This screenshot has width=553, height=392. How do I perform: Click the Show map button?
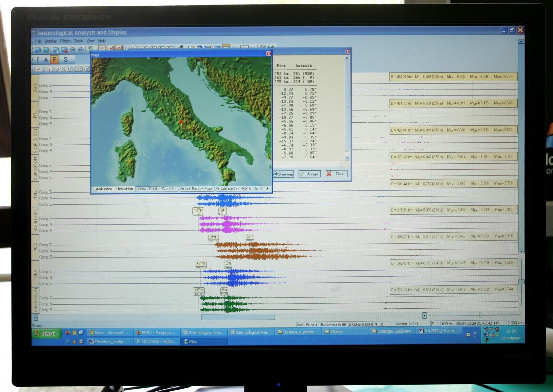(x=283, y=174)
